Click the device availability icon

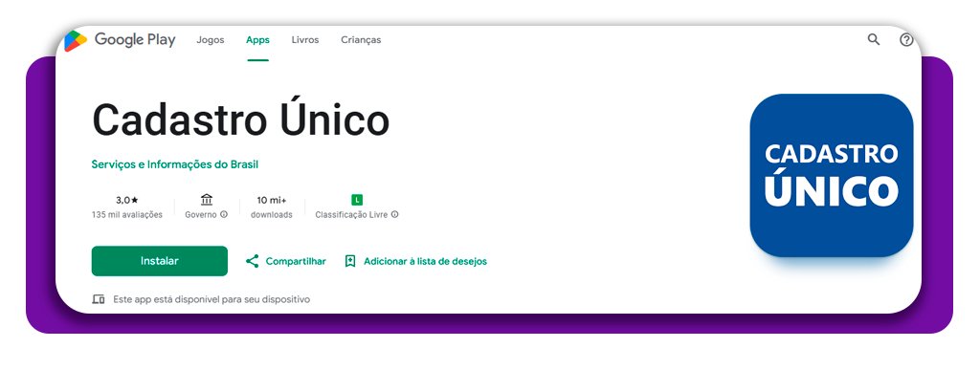pos(99,299)
